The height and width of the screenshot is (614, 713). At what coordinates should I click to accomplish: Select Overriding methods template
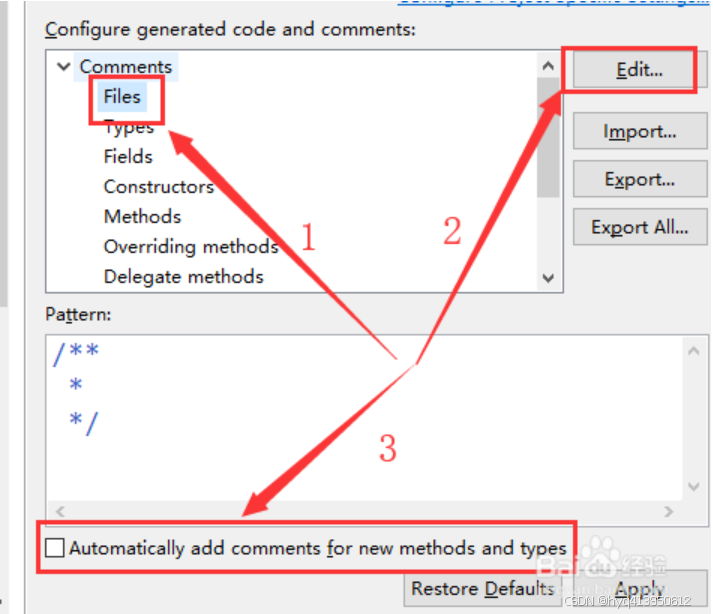191,247
